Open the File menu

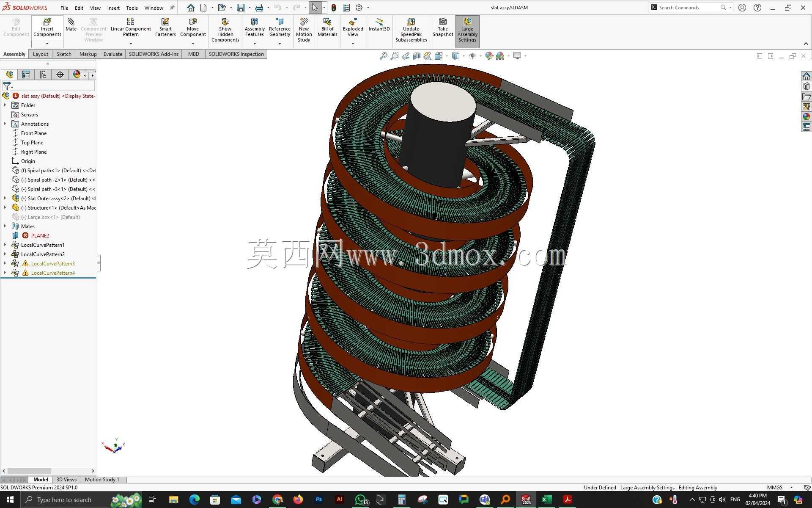pos(64,8)
